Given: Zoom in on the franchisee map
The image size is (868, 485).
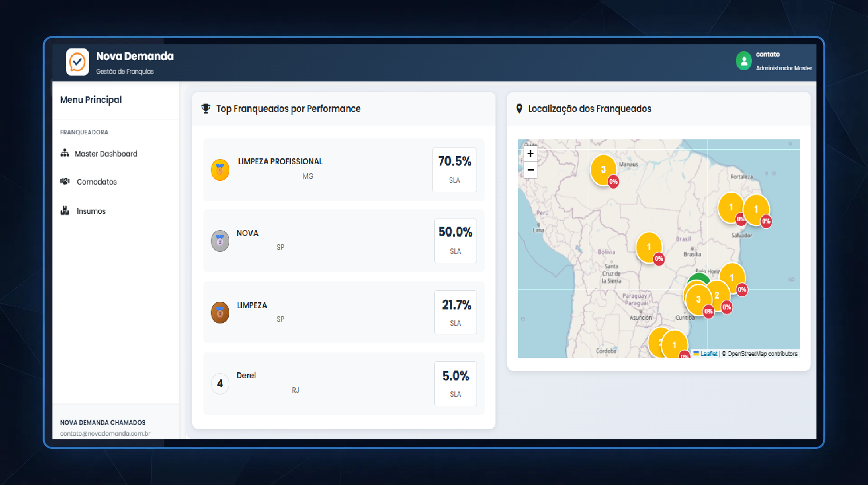Looking at the screenshot, I should 530,154.
